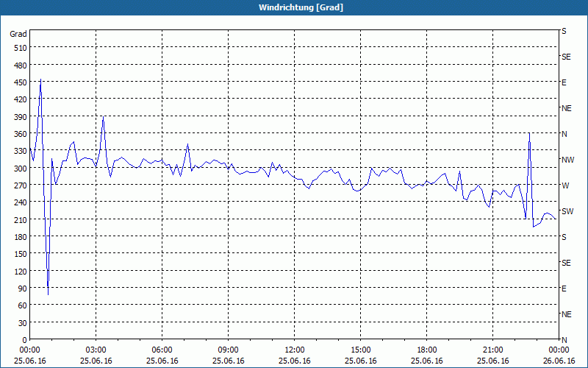This screenshot has height=368, width=588.
Task: Select the 450 degree axis label
Action: [x=21, y=82]
